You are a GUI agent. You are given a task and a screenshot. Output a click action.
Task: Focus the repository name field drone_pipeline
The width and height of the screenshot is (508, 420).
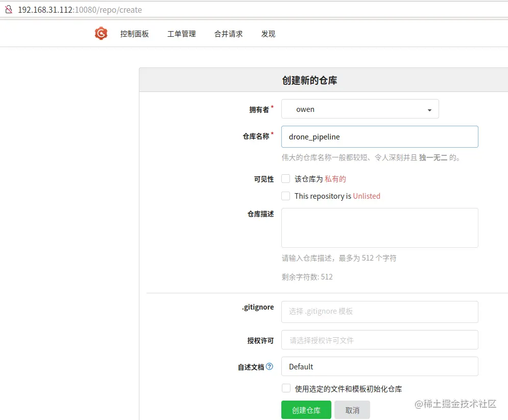click(380, 136)
